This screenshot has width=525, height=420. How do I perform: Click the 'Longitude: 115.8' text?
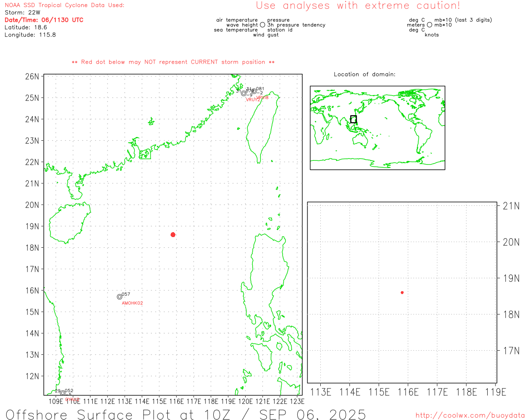click(30, 35)
